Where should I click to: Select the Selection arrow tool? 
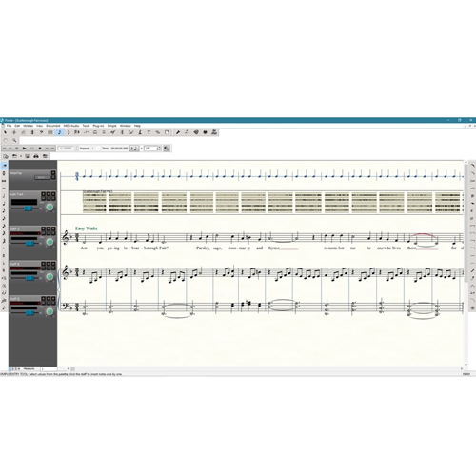coord(6,132)
